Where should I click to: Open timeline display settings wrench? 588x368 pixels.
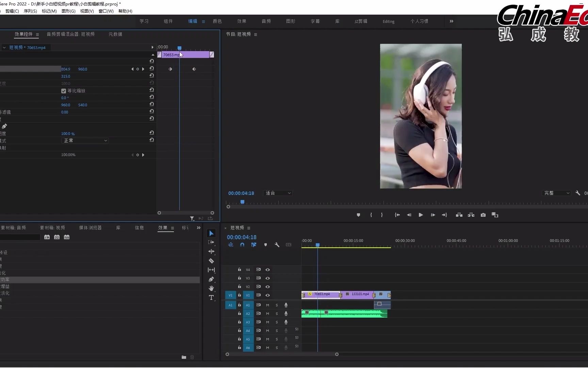coord(277,245)
